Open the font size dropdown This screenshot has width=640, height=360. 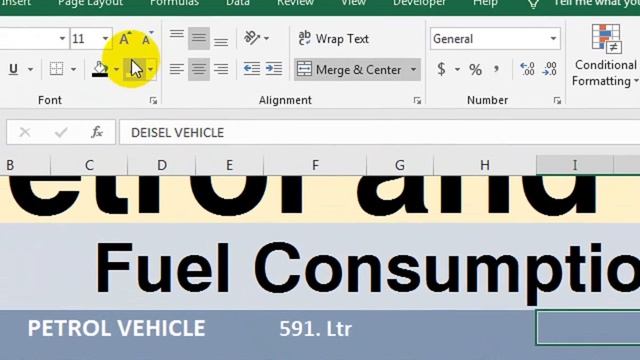point(105,39)
